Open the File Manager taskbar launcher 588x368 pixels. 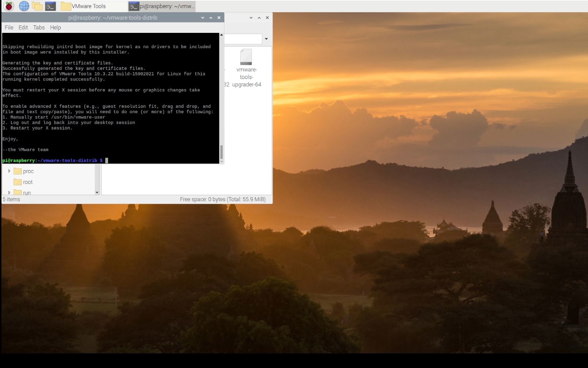pos(37,6)
